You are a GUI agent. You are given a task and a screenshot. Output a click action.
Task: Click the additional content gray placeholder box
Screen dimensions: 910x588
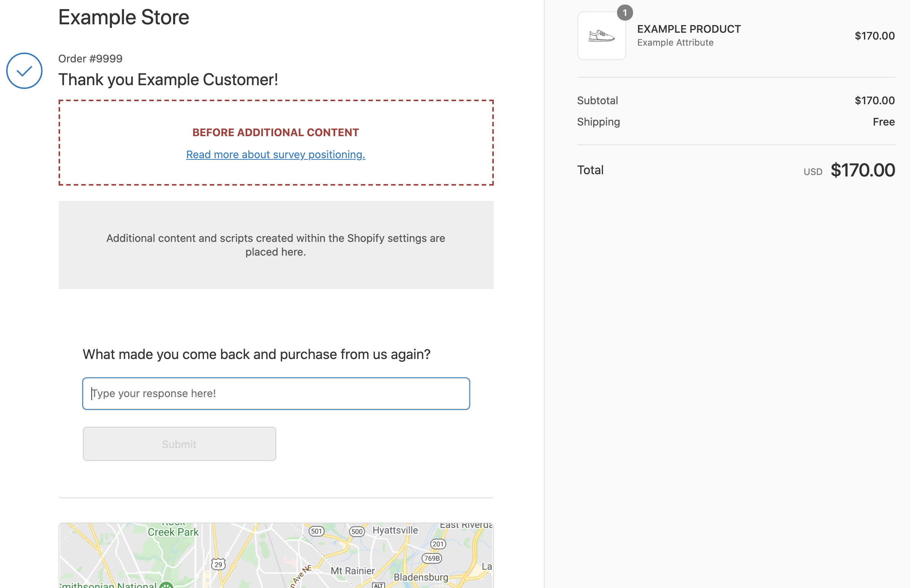point(275,245)
